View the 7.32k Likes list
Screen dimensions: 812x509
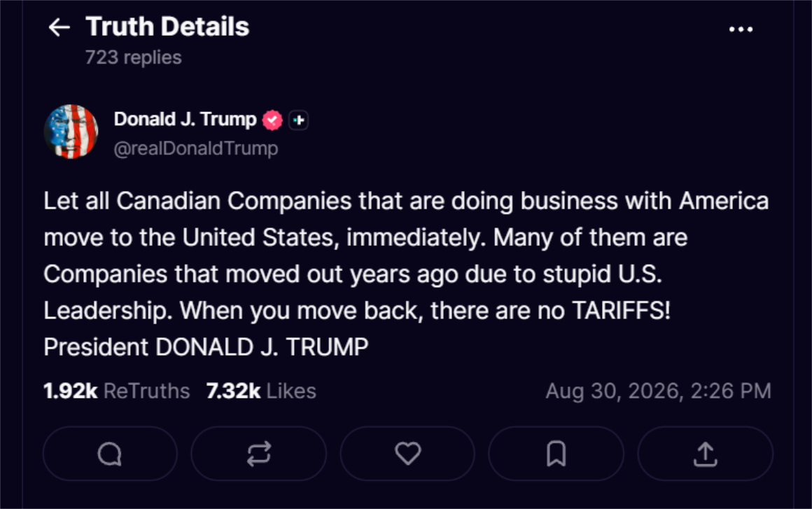pos(261,391)
